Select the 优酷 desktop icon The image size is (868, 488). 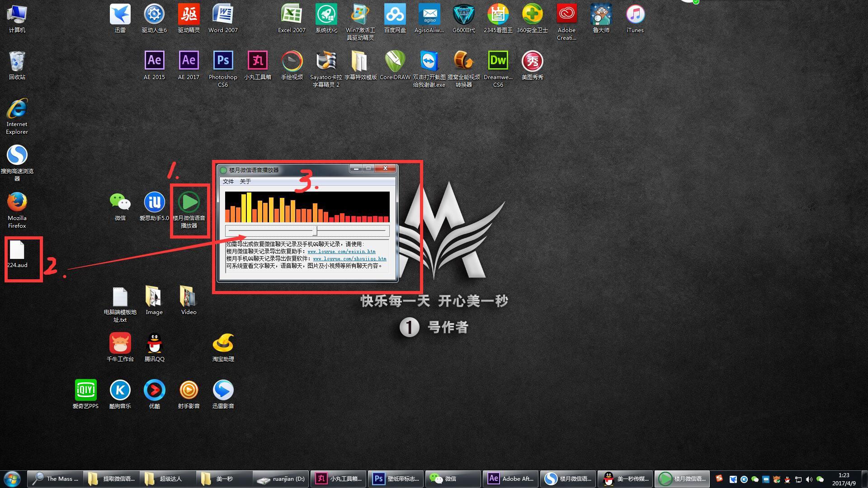coord(154,394)
